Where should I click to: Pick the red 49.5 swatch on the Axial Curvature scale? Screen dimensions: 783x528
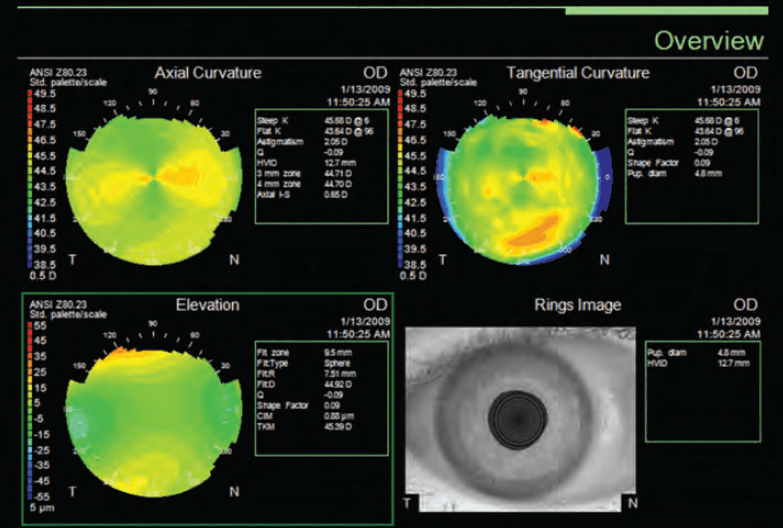pyautogui.click(x=30, y=94)
